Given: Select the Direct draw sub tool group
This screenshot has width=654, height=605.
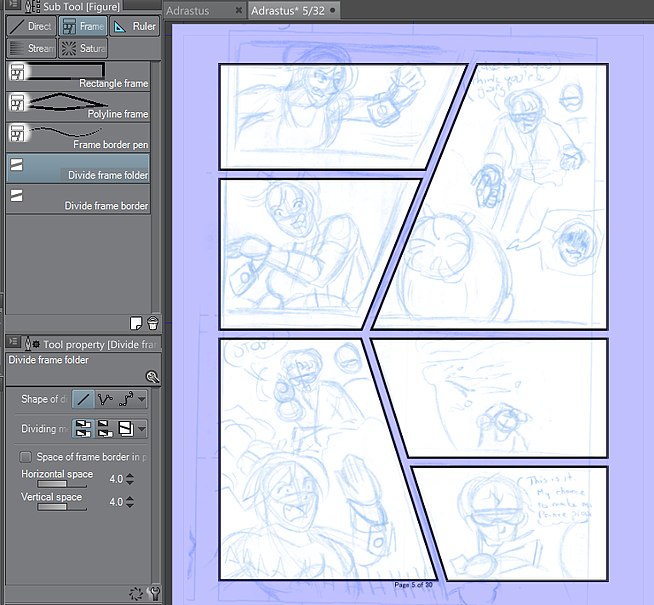Looking at the screenshot, I should [x=32, y=26].
